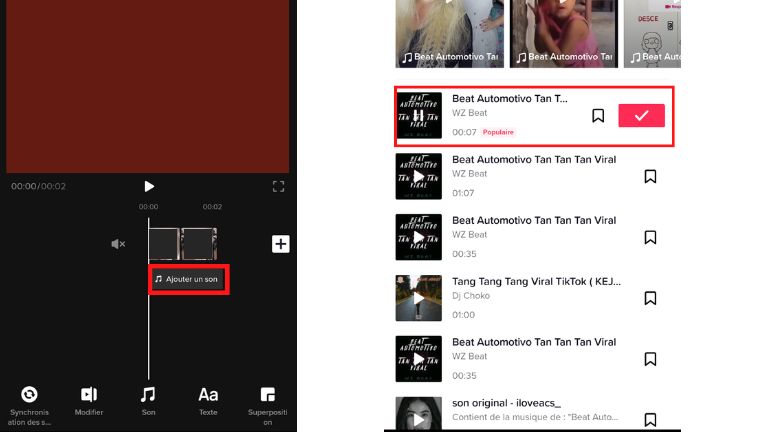Bookmark the last 00:35 Beat Automotivo sound
The image size is (768, 432).
click(650, 359)
